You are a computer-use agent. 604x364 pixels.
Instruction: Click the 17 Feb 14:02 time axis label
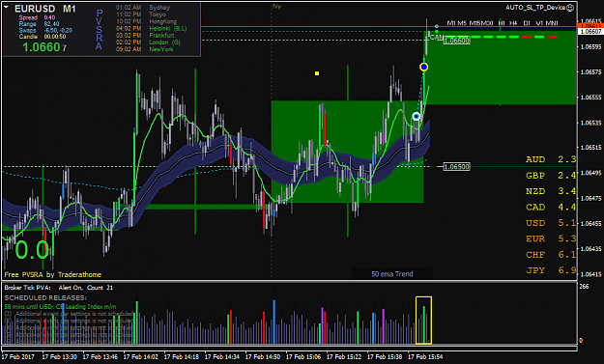coord(140,357)
